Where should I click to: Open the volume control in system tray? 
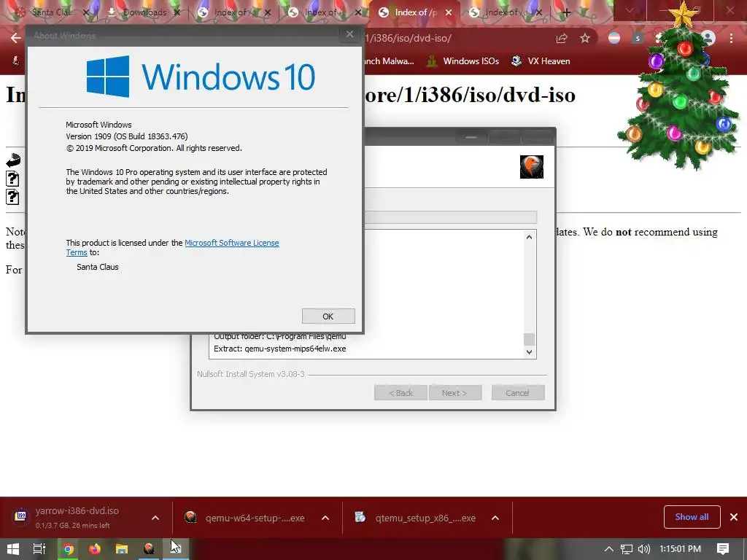643,549
